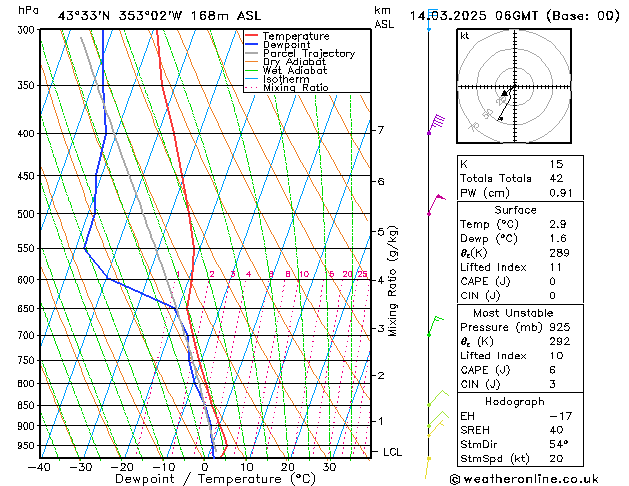Click the Mixing Ratio legend entry
Screen dimensions: 629x486
tap(287, 87)
